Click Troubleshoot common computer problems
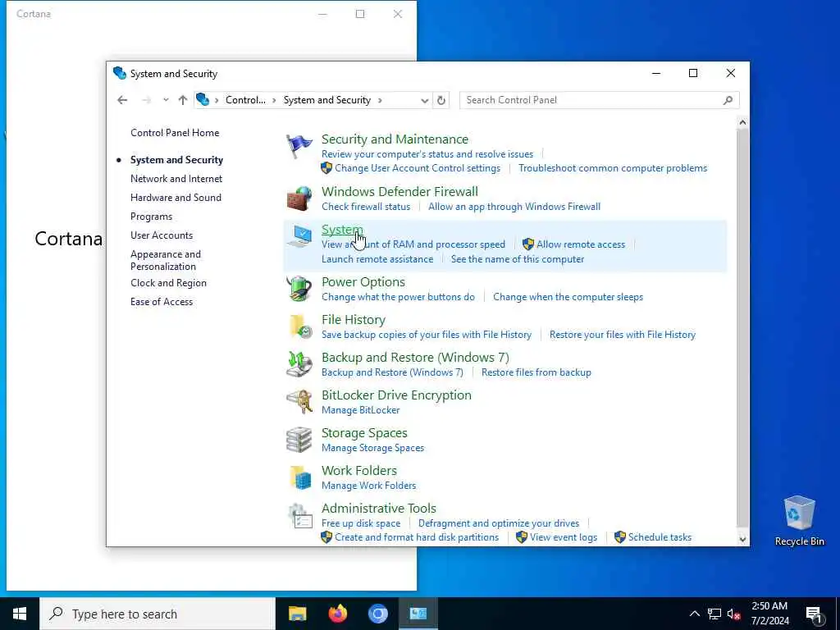Viewport: 840px width, 630px height. (x=613, y=168)
